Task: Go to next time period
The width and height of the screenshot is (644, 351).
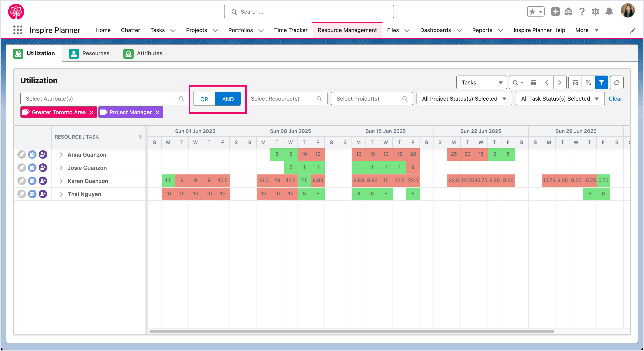Action: 560,83
